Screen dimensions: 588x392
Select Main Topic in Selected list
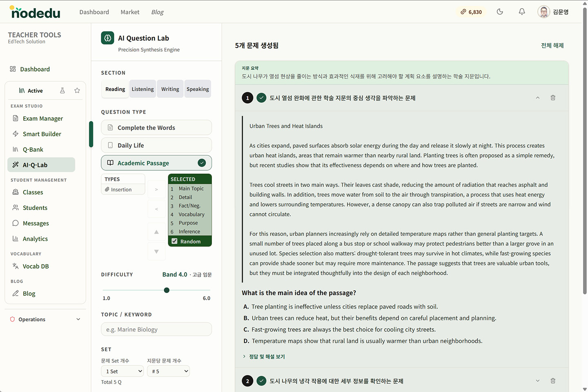pos(190,189)
